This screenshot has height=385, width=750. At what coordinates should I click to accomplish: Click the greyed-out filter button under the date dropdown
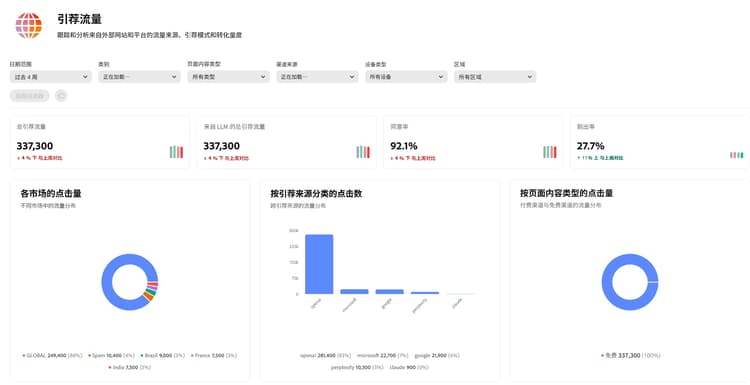click(30, 96)
